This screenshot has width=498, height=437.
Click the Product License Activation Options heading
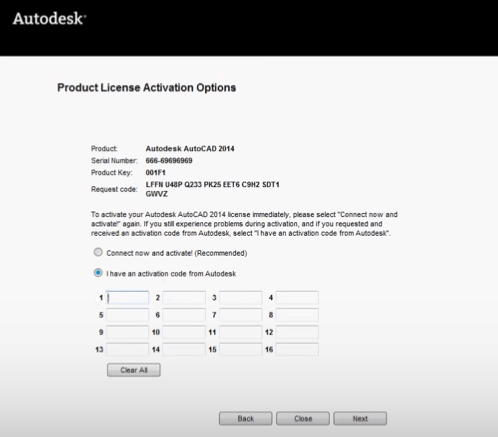147,88
